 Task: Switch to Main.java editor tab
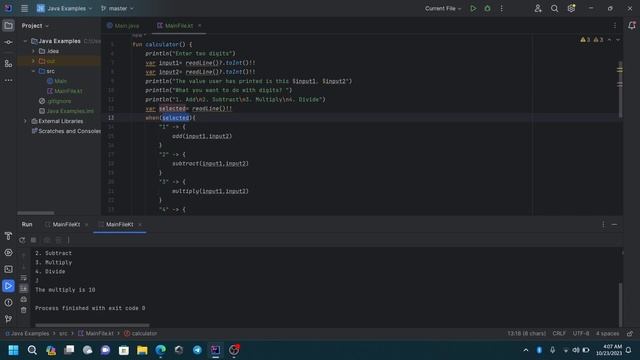(123, 26)
